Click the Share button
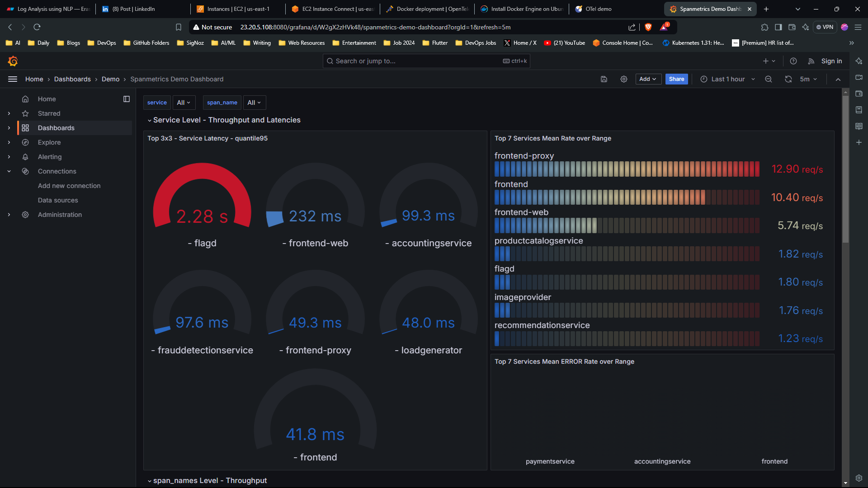The image size is (868, 488). 676,79
